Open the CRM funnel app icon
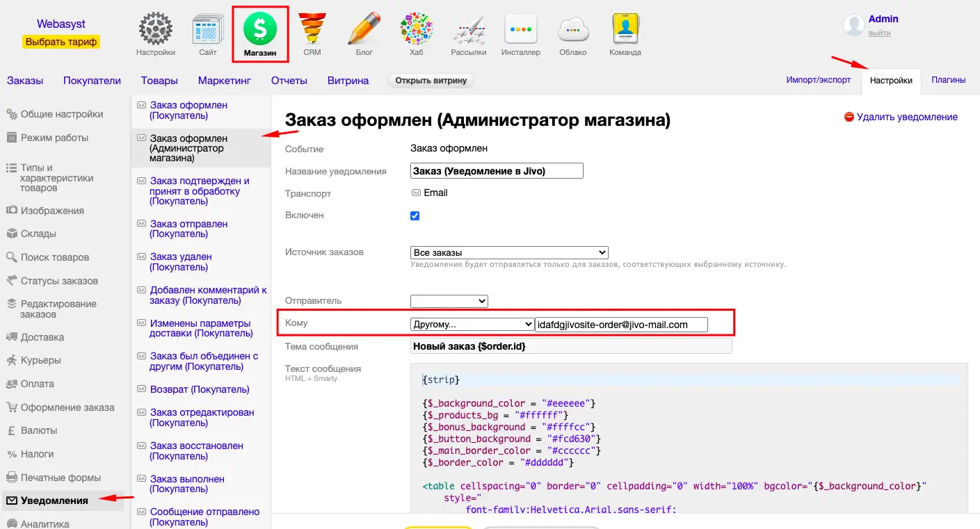The width and height of the screenshot is (980, 529). click(312, 31)
